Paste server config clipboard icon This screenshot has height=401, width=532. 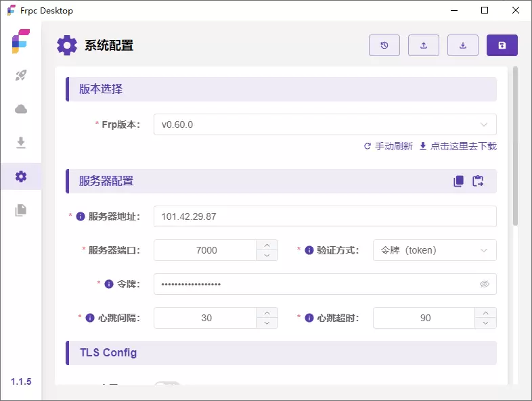(478, 181)
